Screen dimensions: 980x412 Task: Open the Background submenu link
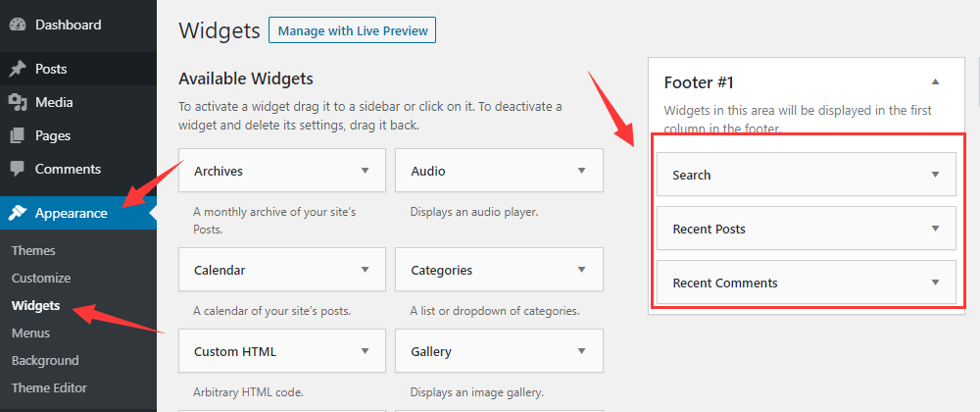pos(45,361)
